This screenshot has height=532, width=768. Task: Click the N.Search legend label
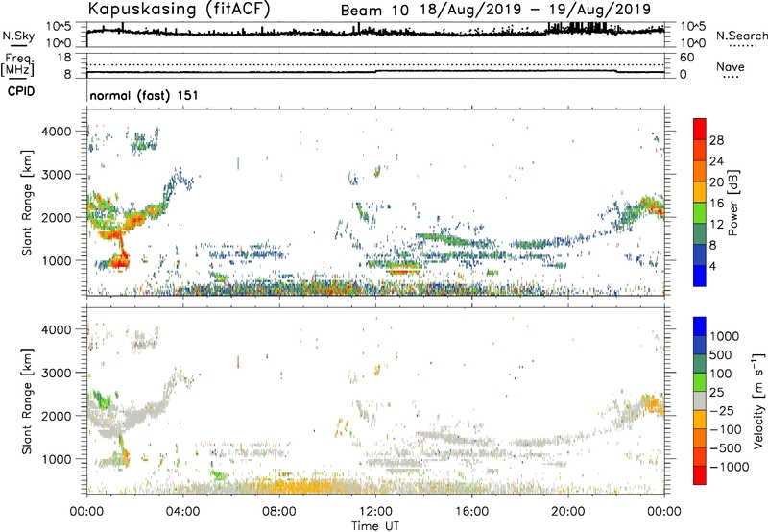pyautogui.click(x=741, y=36)
